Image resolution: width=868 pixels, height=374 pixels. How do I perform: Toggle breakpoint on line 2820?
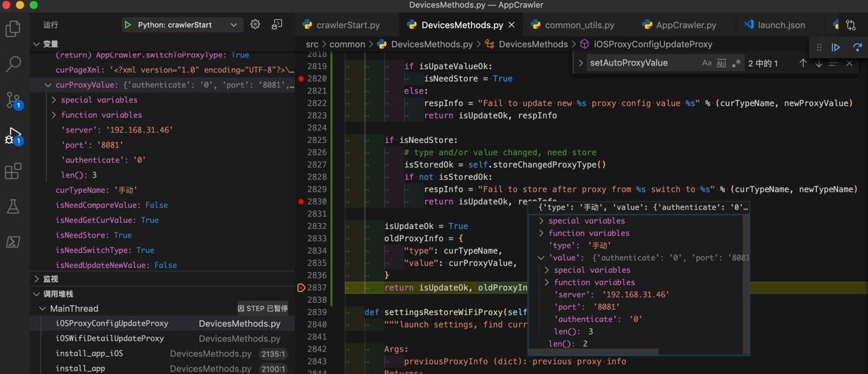point(301,79)
